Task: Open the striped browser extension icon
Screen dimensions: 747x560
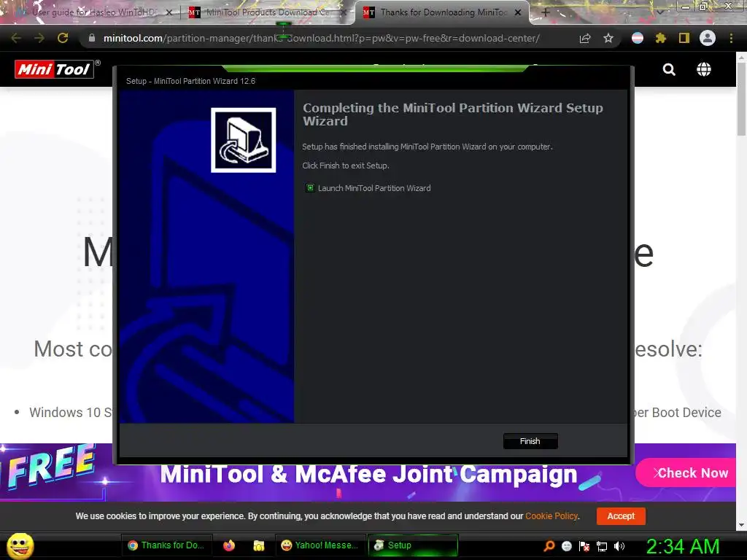Action: point(638,38)
